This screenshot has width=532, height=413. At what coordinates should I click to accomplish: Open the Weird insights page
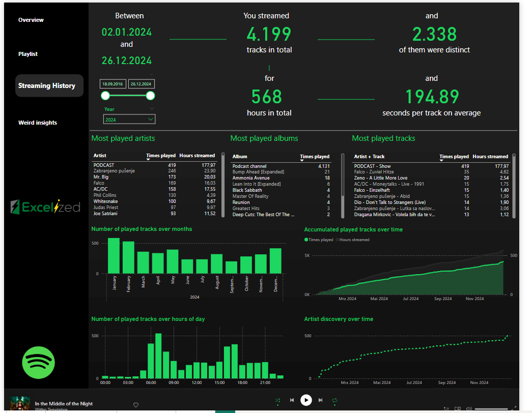[x=38, y=123]
